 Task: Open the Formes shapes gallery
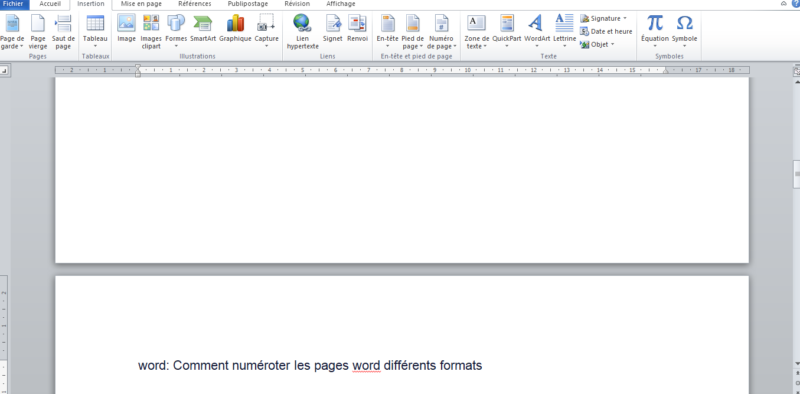176,32
